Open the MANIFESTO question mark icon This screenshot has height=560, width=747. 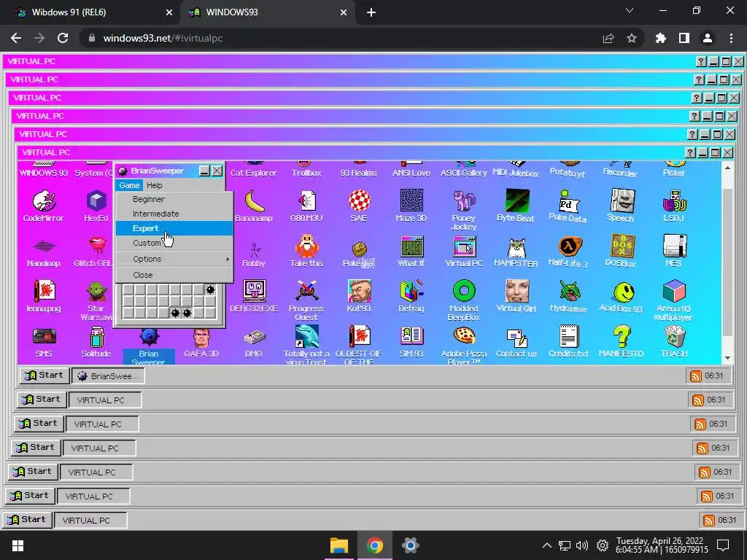(x=621, y=341)
